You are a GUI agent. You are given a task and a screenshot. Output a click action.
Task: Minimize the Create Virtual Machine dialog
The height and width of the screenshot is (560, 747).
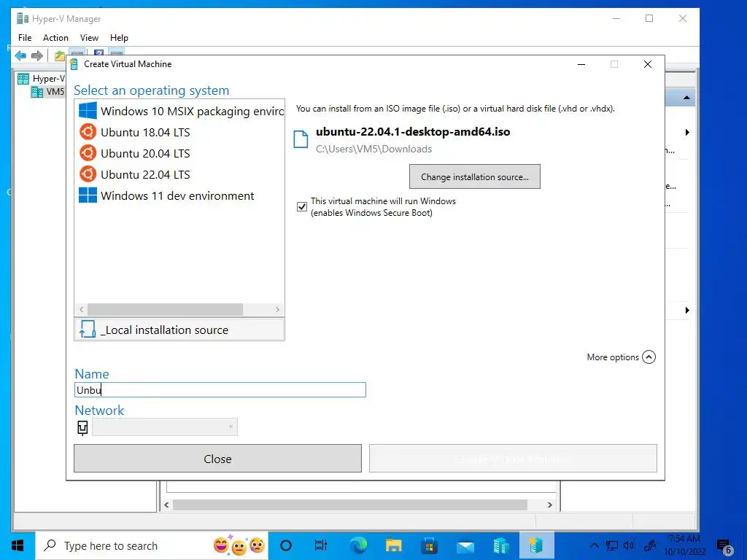581,64
